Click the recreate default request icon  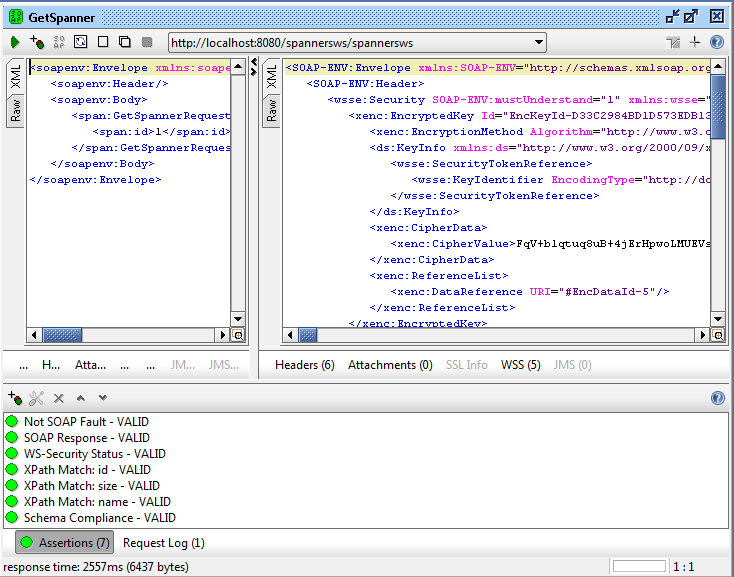(81, 43)
